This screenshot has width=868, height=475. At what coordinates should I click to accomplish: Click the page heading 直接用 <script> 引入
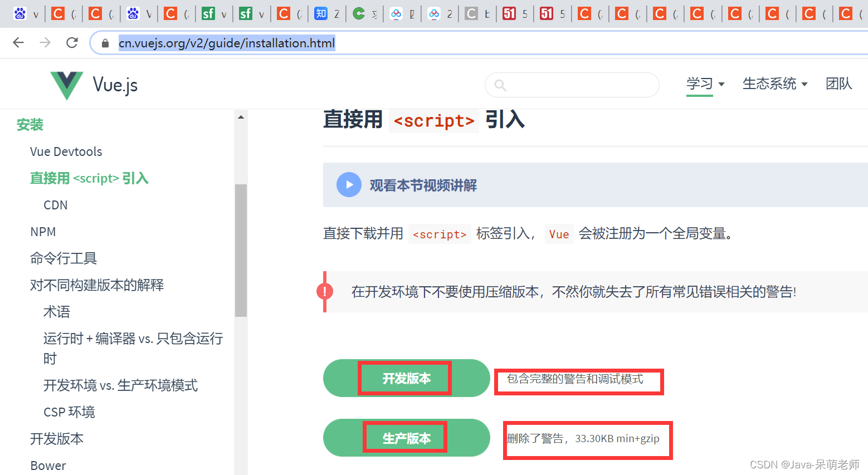424,120
